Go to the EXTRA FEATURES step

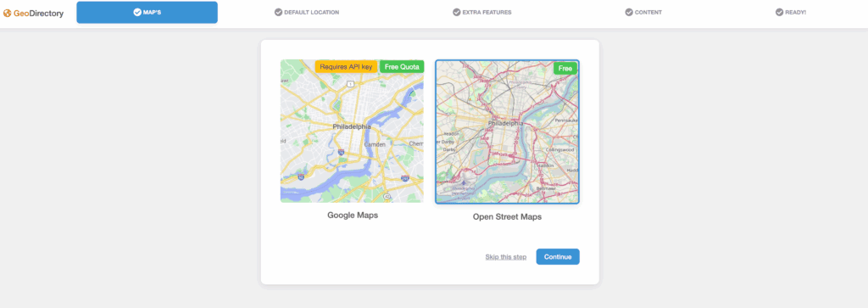click(x=482, y=12)
